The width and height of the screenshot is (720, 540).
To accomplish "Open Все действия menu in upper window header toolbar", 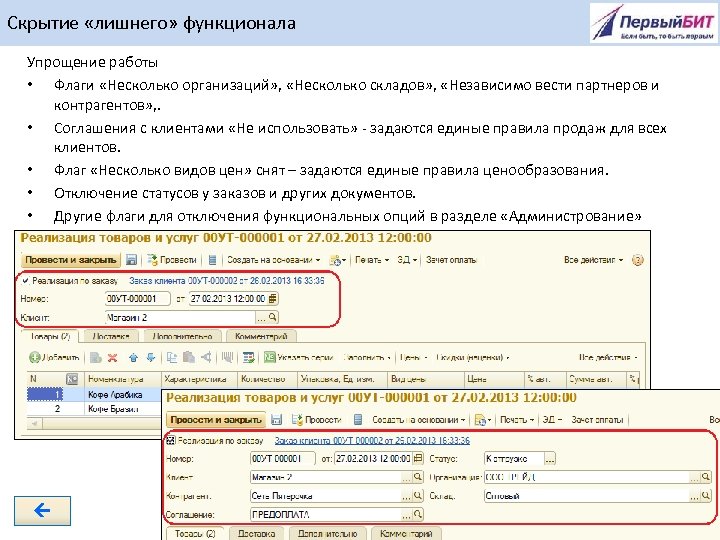I will 593,260.
